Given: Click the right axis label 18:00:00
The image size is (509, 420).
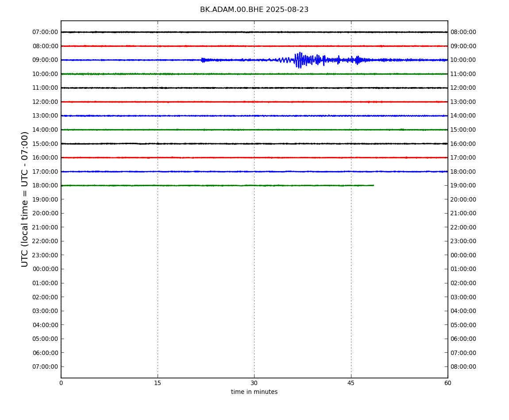Looking at the screenshot, I should coord(463,172).
